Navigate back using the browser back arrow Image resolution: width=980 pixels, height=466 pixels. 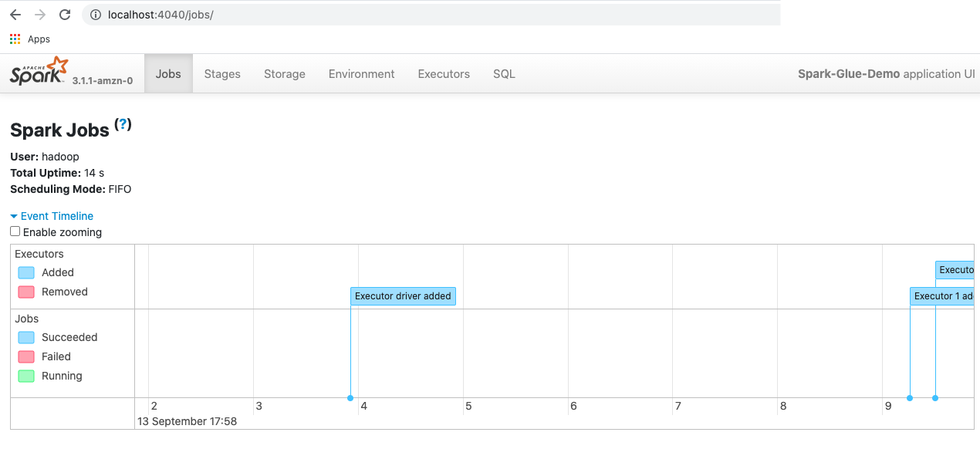15,13
